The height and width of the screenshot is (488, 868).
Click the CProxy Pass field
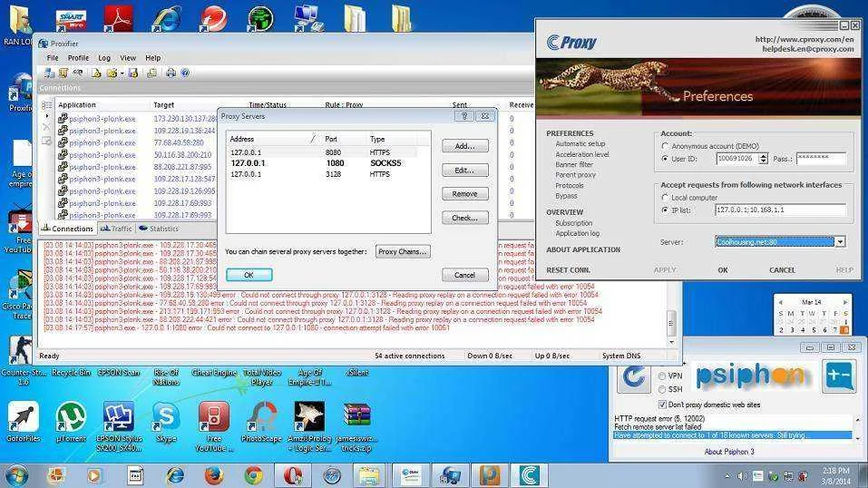point(822,159)
